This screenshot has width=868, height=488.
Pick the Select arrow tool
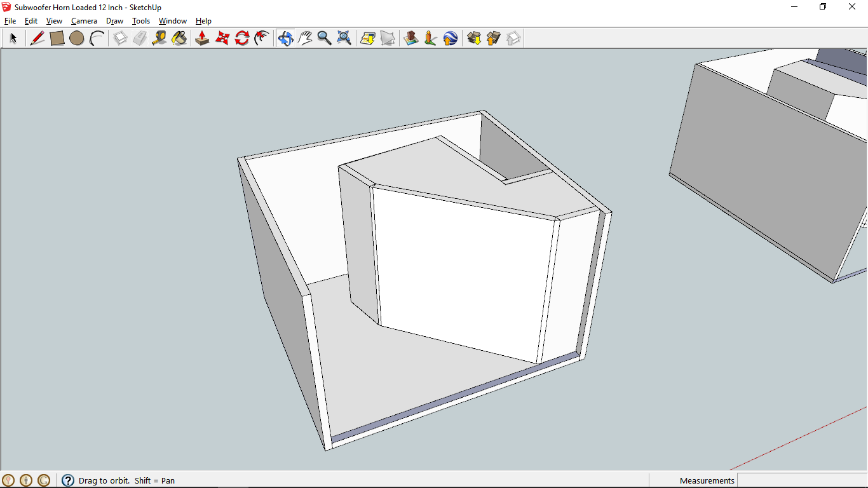13,38
